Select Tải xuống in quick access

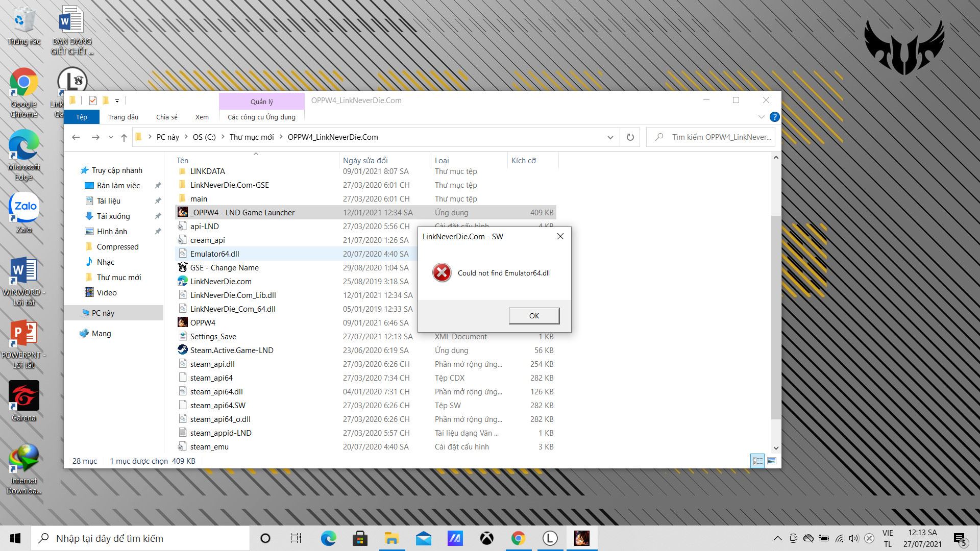click(x=113, y=216)
